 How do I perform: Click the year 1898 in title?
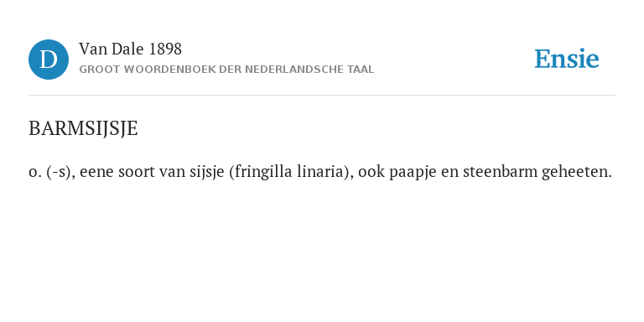pyautogui.click(x=165, y=49)
